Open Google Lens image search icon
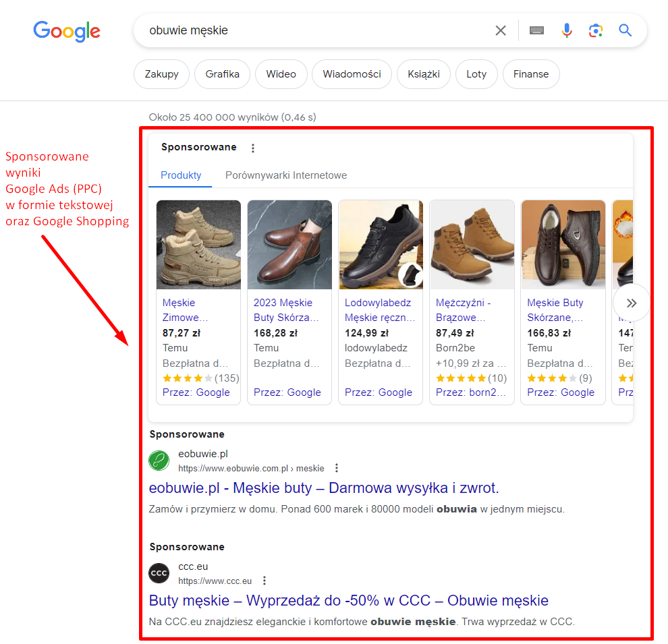The height and width of the screenshot is (644, 668). [x=596, y=30]
